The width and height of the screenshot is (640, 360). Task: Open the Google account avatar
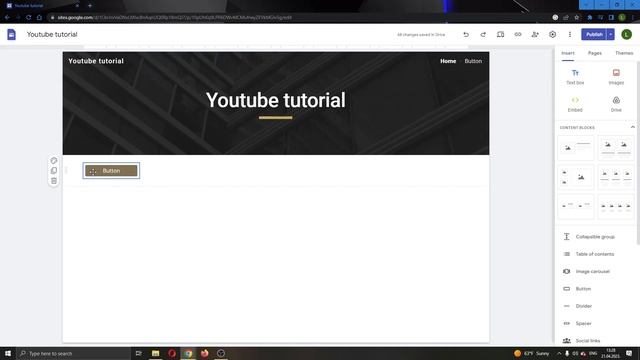pos(627,34)
